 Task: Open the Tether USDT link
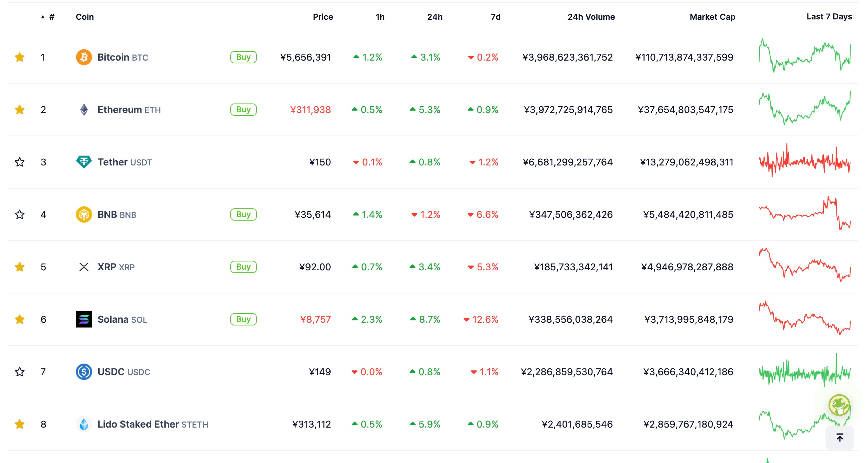(x=125, y=162)
